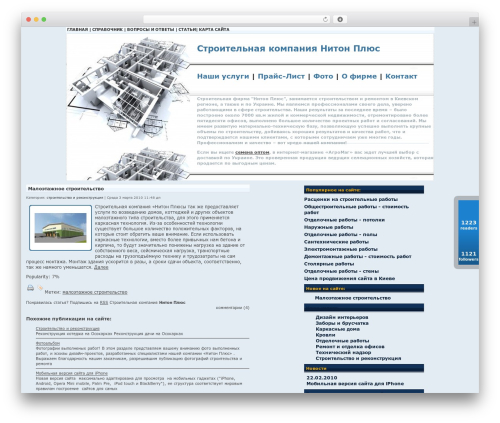
Task: Click the 1223 readers counter widget
Action: click(x=469, y=225)
